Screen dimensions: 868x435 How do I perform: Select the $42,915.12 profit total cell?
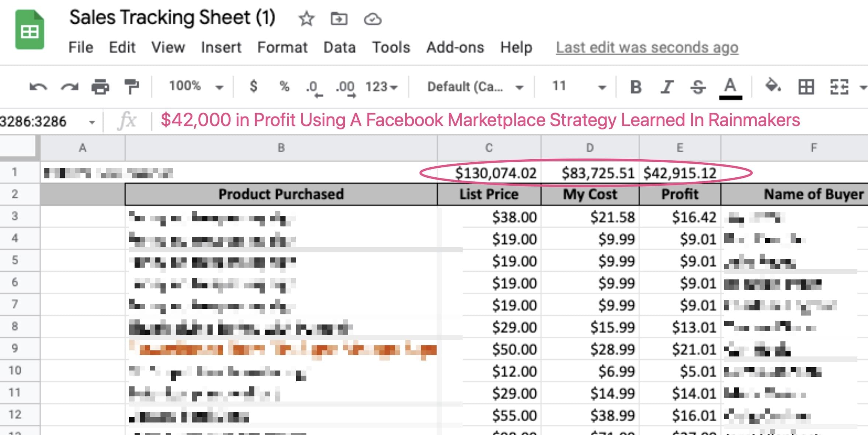pyautogui.click(x=680, y=172)
